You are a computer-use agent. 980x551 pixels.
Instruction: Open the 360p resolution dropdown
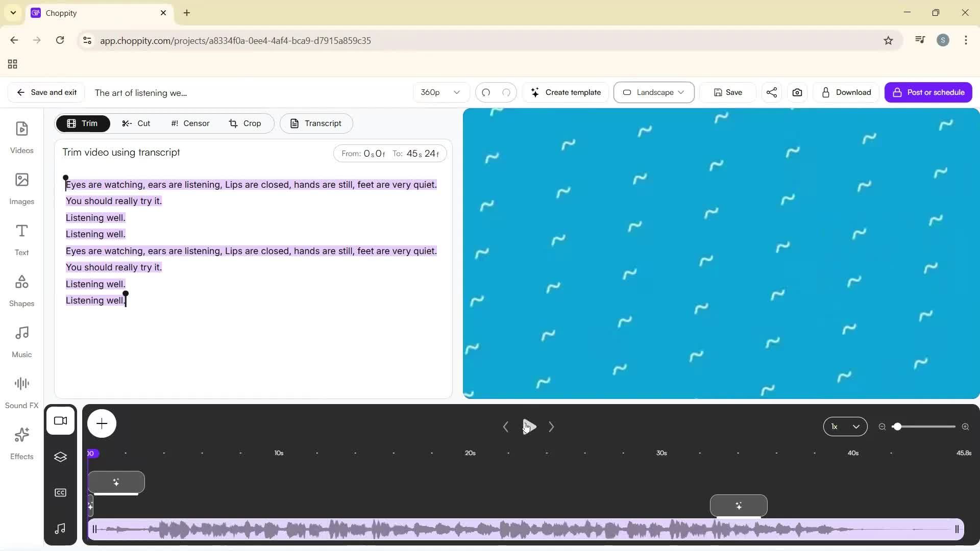coord(440,92)
